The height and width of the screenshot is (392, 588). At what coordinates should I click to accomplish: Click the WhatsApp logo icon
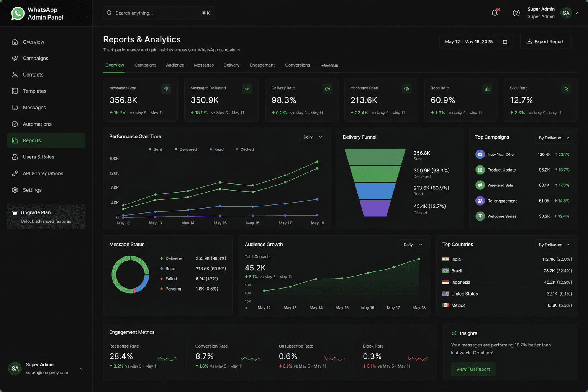click(x=18, y=13)
